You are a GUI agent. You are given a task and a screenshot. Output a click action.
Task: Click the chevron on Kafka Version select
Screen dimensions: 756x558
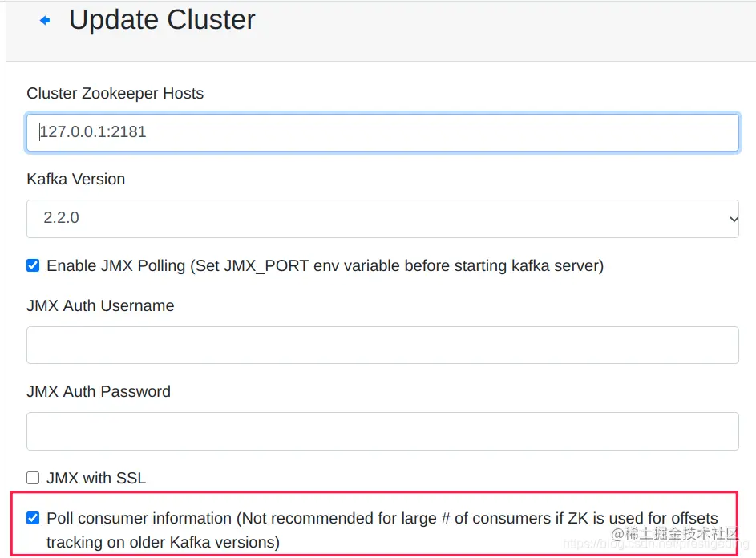(x=734, y=220)
